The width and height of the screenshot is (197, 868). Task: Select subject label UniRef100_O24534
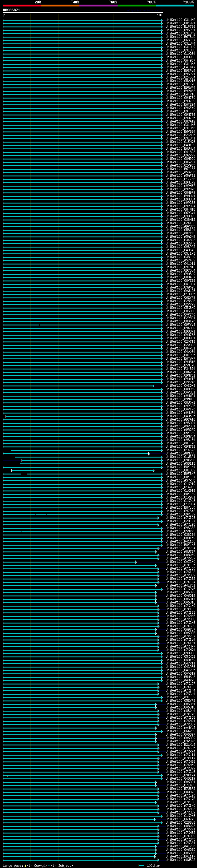[x=180, y=78]
